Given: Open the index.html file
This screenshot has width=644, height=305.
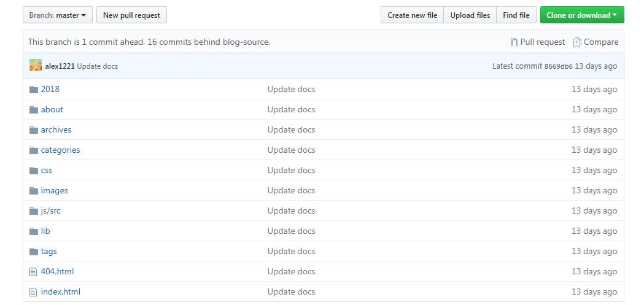Looking at the screenshot, I should click(x=61, y=291).
